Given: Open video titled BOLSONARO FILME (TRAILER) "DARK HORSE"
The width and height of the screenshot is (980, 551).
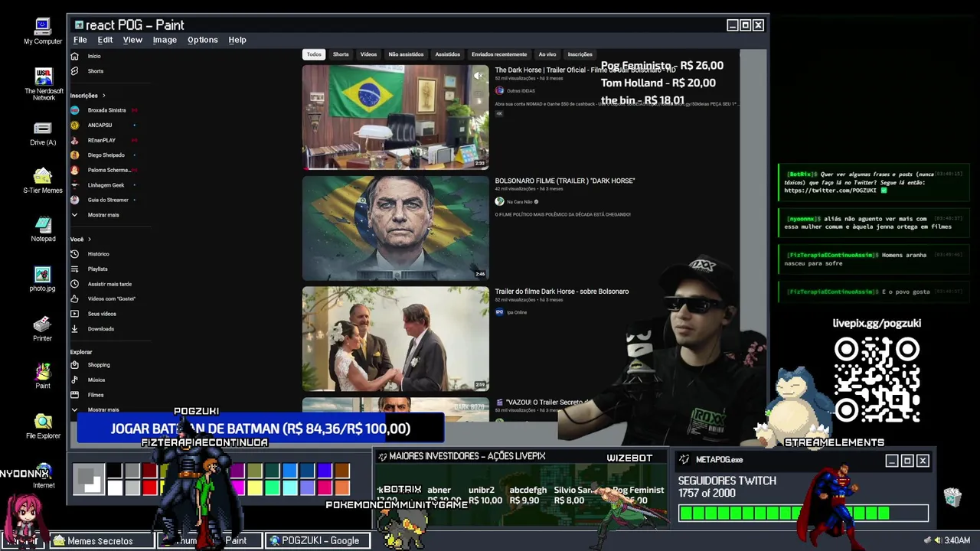Looking at the screenshot, I should pyautogui.click(x=565, y=181).
